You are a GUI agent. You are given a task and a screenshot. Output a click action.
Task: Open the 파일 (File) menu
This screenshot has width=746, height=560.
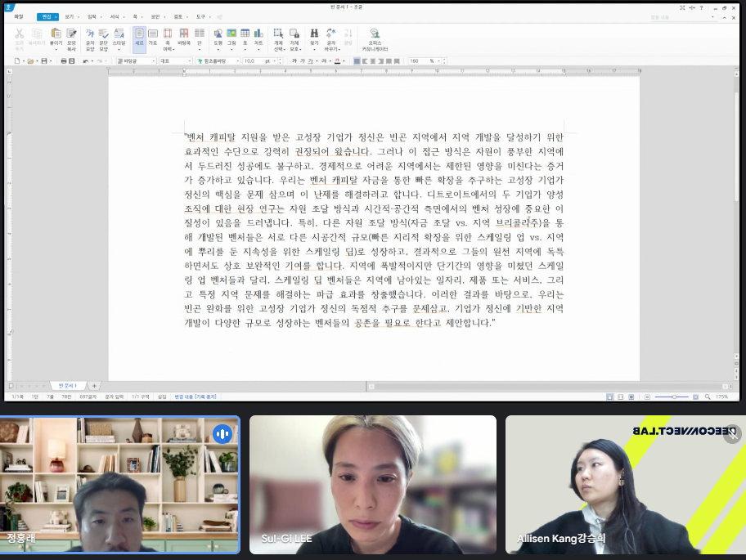(x=19, y=16)
